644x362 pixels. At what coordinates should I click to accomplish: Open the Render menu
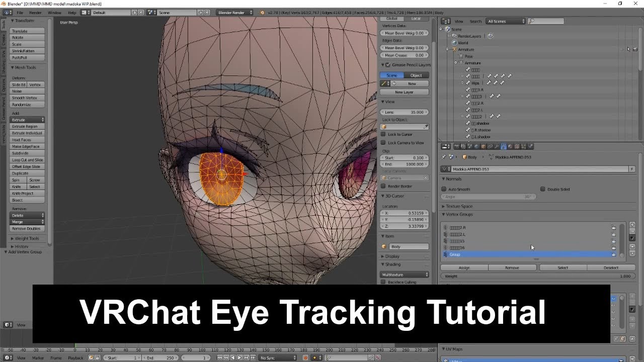(35, 12)
